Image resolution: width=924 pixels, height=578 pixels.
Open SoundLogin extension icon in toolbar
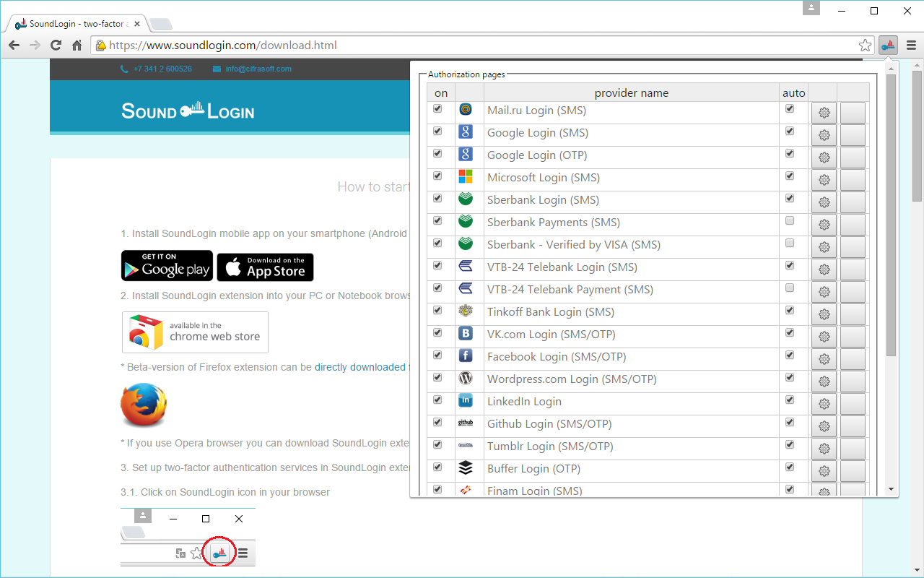coord(889,46)
